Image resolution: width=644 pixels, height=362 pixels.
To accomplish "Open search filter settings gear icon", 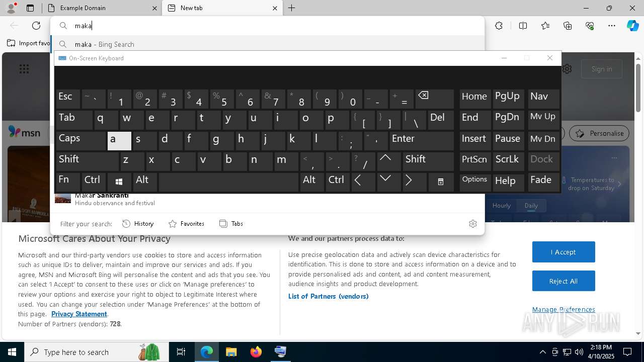I will point(472,224).
